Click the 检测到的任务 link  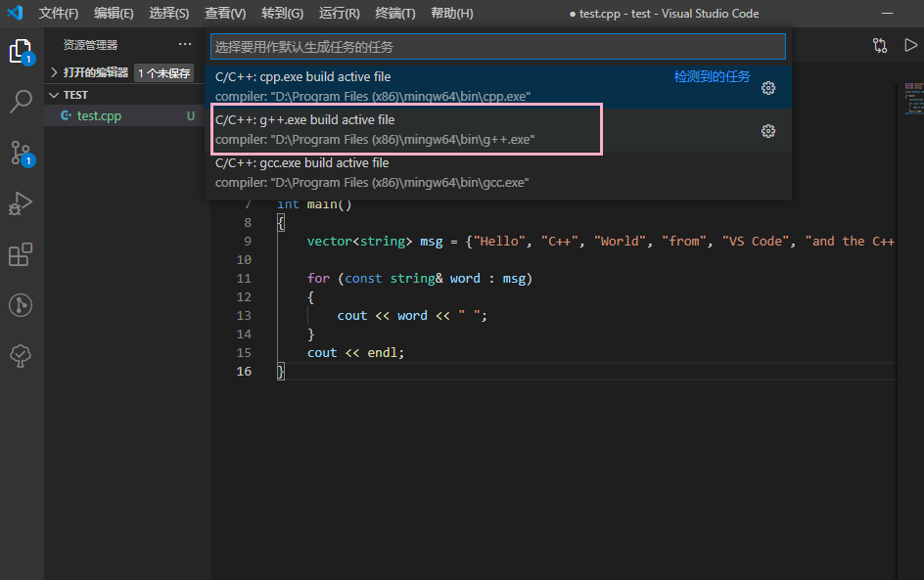click(x=712, y=76)
